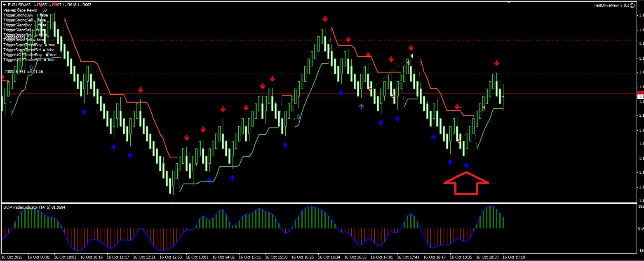Click the 16 Oct 10:02 time label
The height and width of the screenshot is (261, 644).
pyautogui.click(x=65, y=257)
